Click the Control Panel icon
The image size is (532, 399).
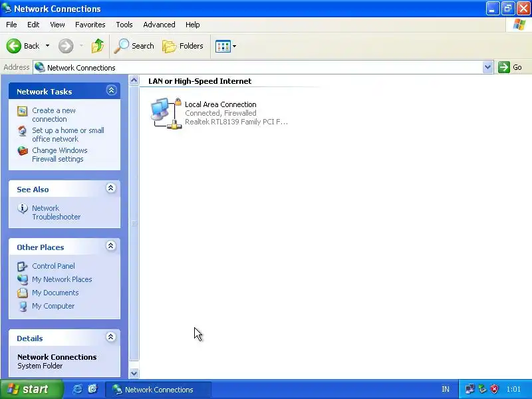pyautogui.click(x=23, y=267)
